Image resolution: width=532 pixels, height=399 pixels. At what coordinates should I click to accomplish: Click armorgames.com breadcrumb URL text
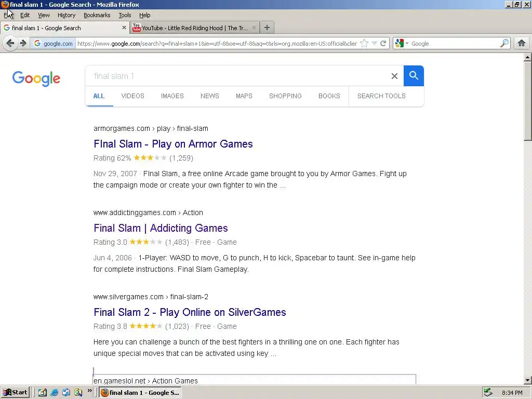tap(151, 129)
